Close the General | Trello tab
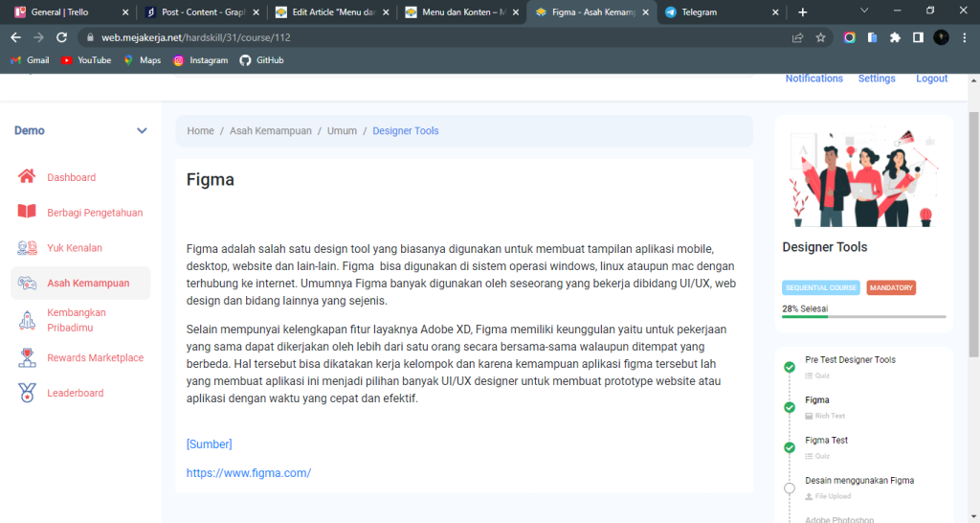The image size is (980, 523). tap(125, 11)
